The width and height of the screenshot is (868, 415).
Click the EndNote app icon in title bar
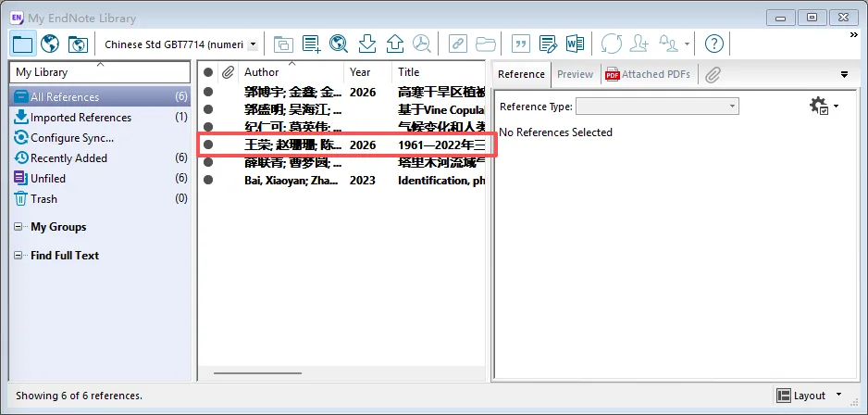[x=17, y=18]
